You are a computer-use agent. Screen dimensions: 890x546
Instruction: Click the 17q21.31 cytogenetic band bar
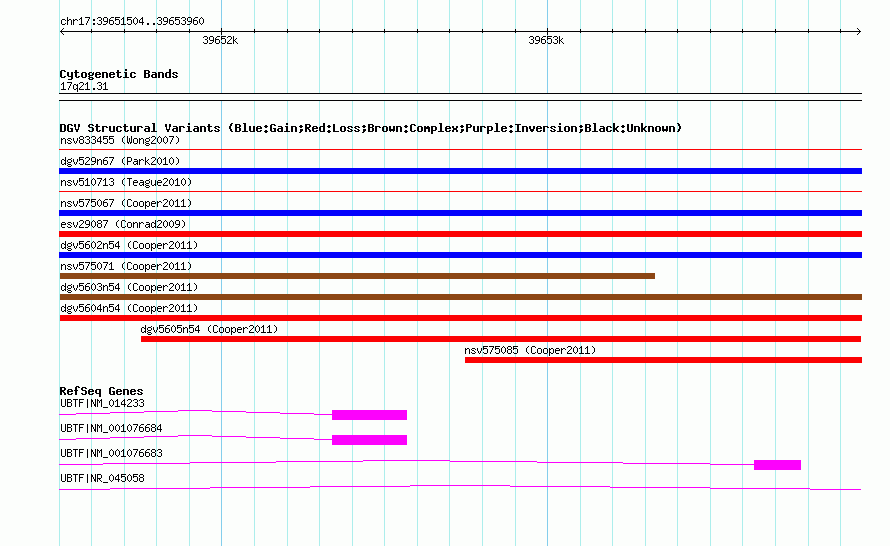460,97
